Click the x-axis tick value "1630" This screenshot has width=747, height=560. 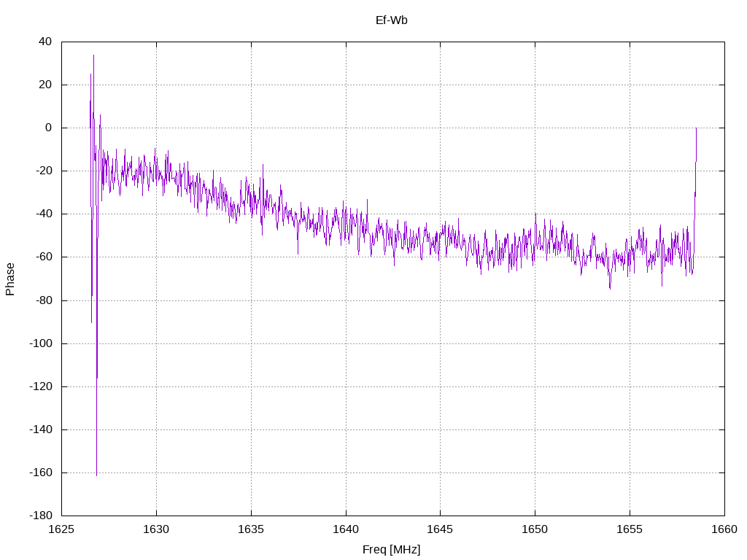[x=156, y=529]
